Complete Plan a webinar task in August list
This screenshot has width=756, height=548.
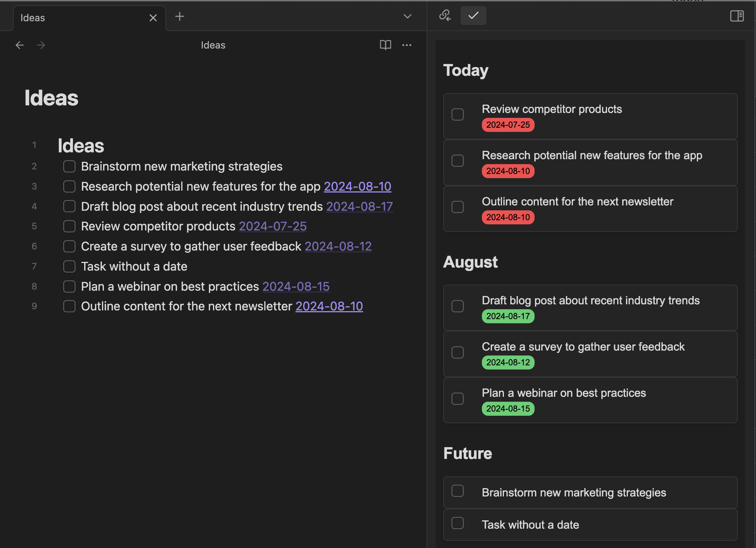click(458, 399)
